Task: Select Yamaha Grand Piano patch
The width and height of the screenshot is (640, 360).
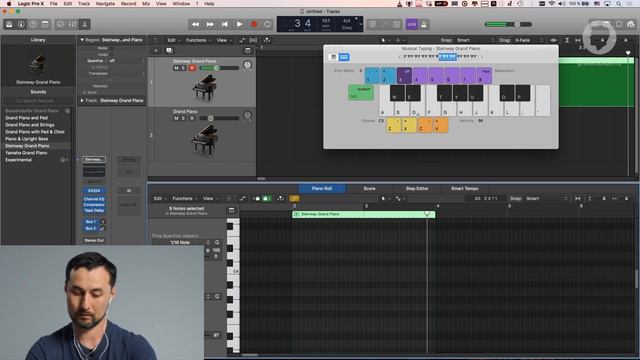Action: click(x=26, y=153)
